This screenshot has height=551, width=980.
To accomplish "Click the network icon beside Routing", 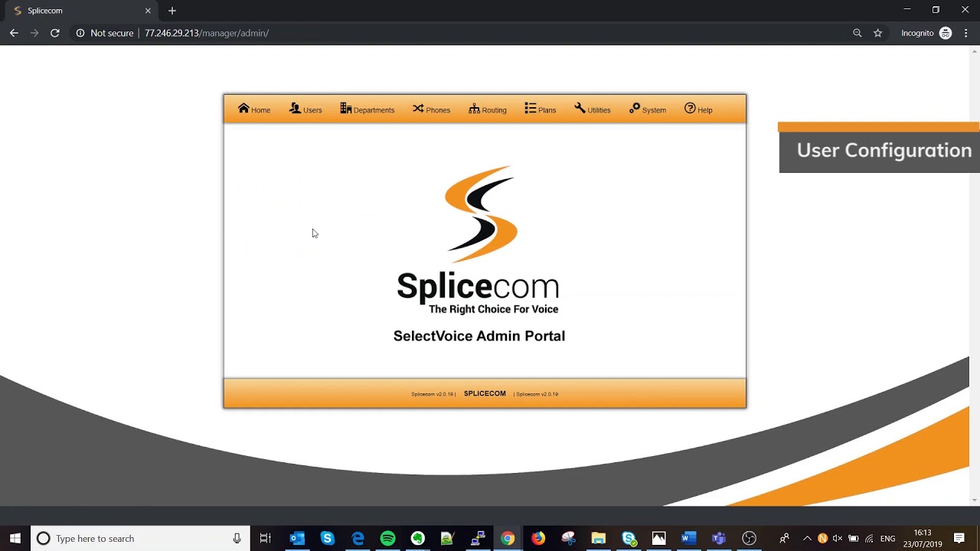I will tap(474, 109).
